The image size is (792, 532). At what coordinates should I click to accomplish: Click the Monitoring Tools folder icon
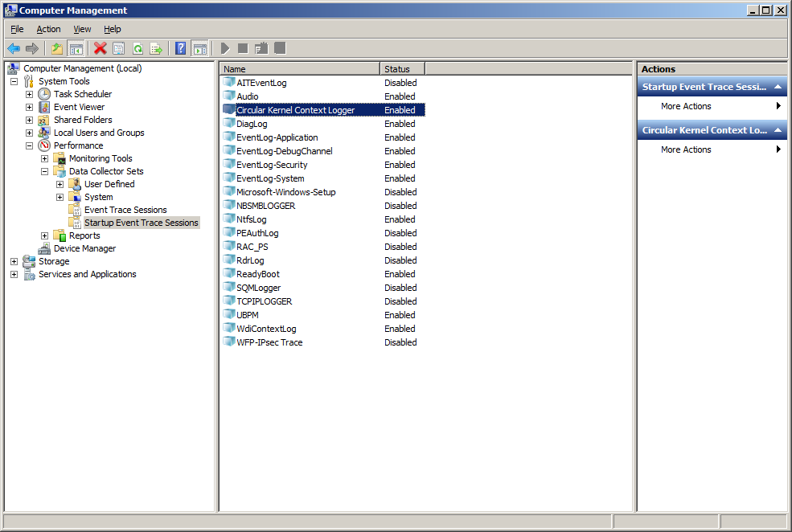point(60,158)
